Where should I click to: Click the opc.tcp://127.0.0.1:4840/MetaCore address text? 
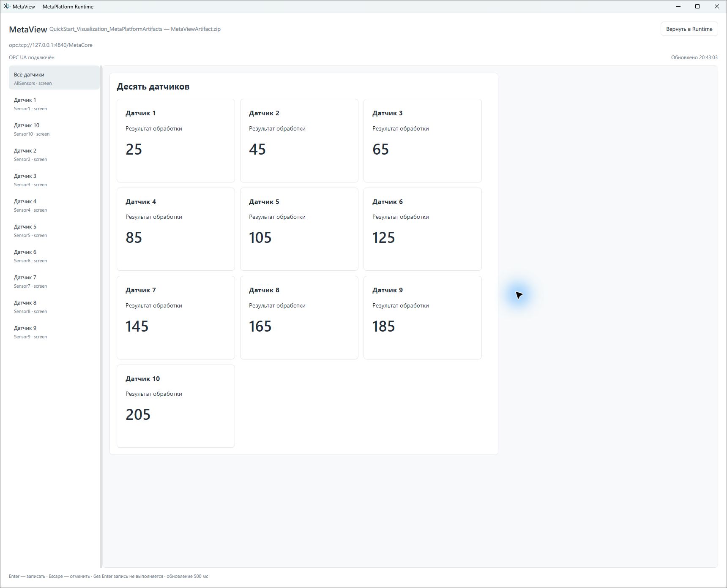pos(51,45)
